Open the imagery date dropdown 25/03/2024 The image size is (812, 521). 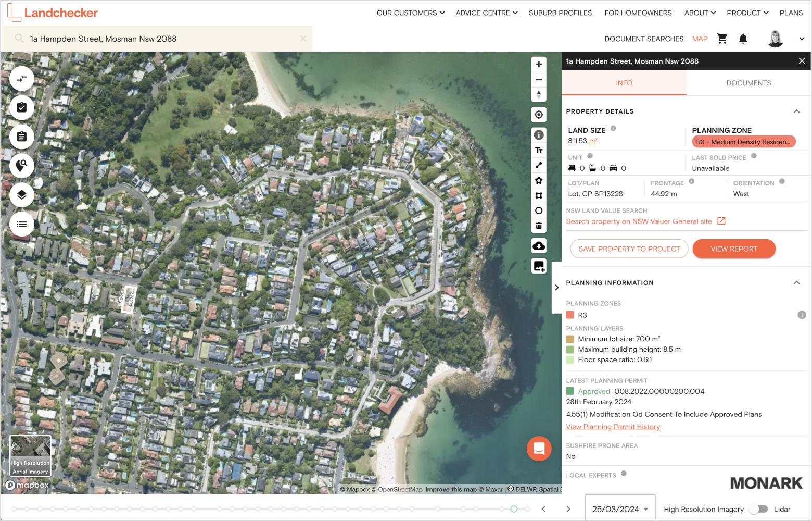point(620,509)
